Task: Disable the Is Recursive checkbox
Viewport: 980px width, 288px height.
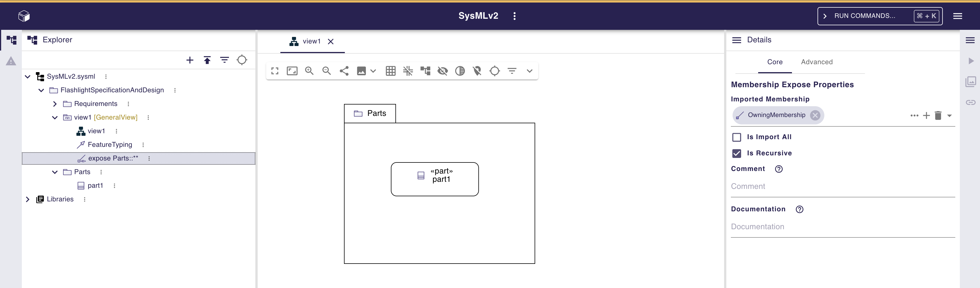Action: pos(737,154)
